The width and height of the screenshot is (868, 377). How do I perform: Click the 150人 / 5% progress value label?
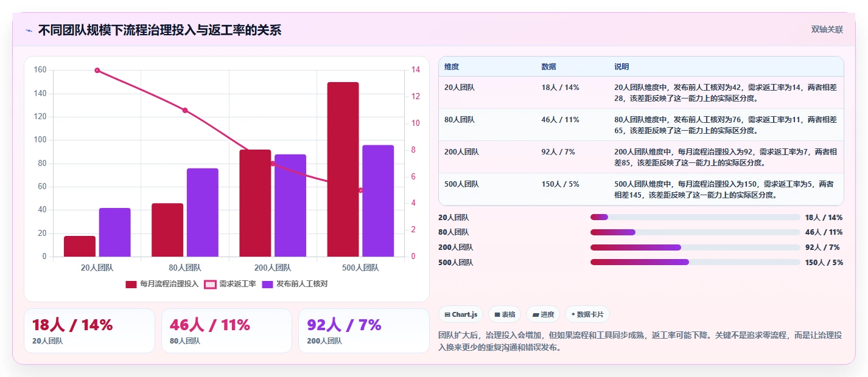point(824,263)
